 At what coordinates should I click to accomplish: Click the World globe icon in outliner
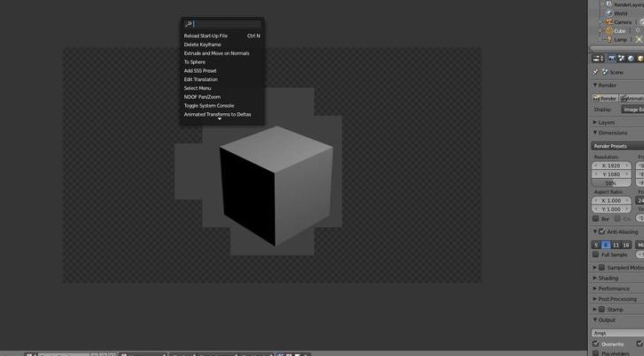point(609,13)
